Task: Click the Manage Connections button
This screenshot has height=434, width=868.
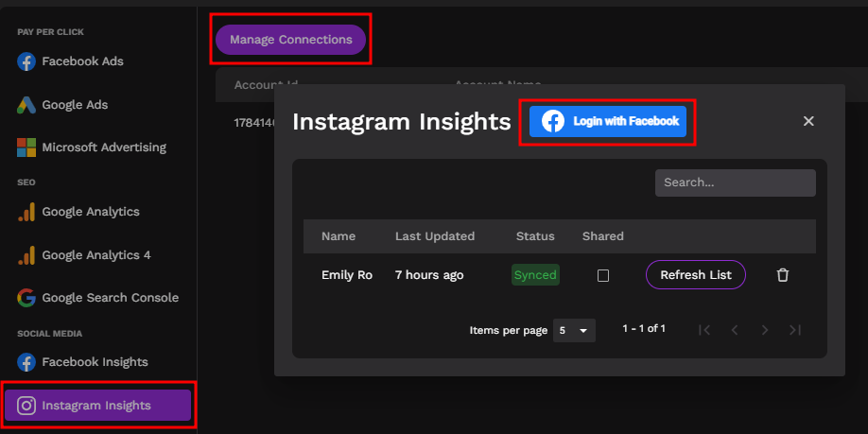Action: click(x=290, y=40)
